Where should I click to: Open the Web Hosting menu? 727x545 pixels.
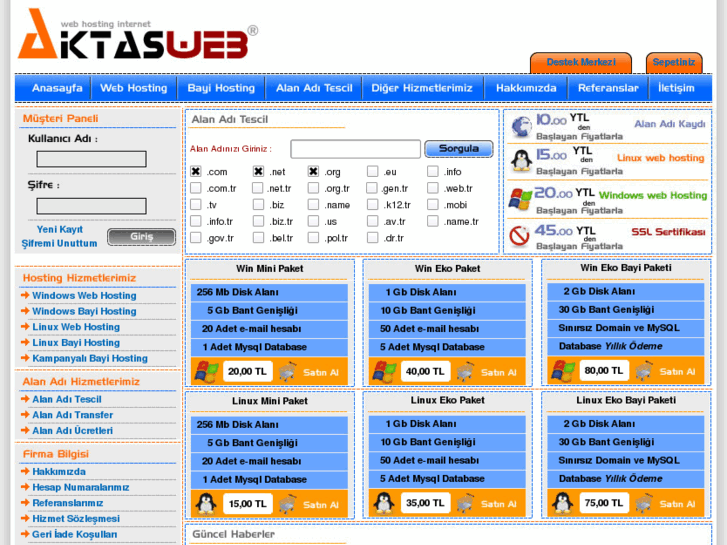[x=134, y=88]
